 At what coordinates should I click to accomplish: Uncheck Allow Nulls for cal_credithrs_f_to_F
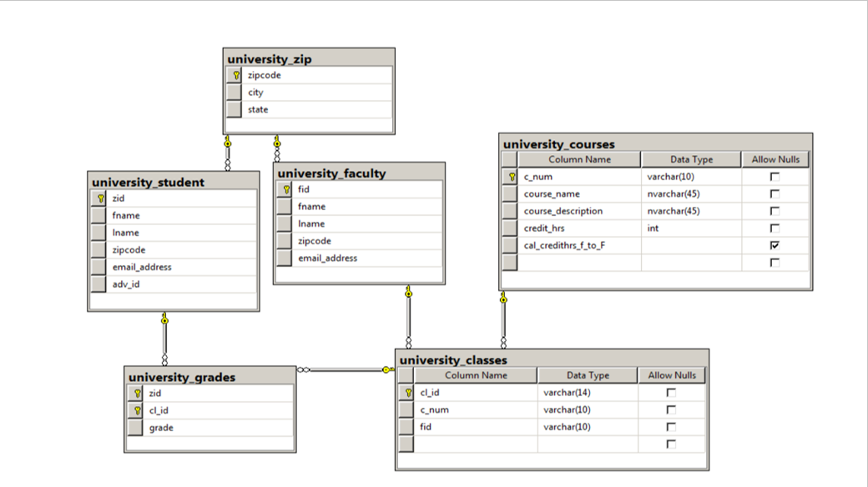click(775, 245)
